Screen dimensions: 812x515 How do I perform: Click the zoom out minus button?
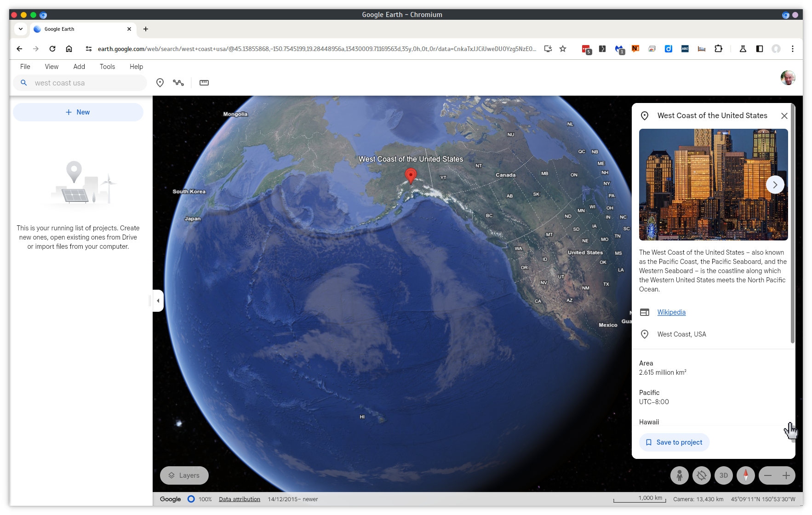(768, 475)
